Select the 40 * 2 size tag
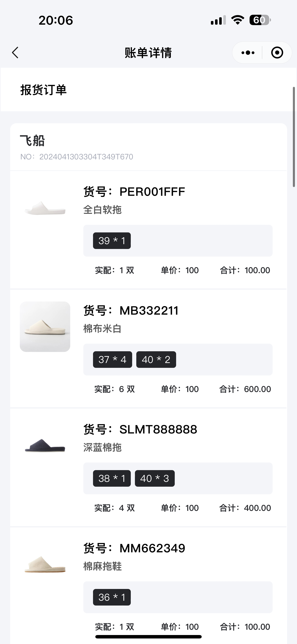 point(156,360)
